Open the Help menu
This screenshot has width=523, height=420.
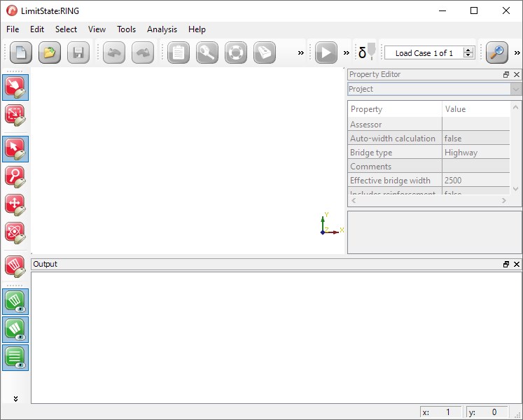[197, 29]
